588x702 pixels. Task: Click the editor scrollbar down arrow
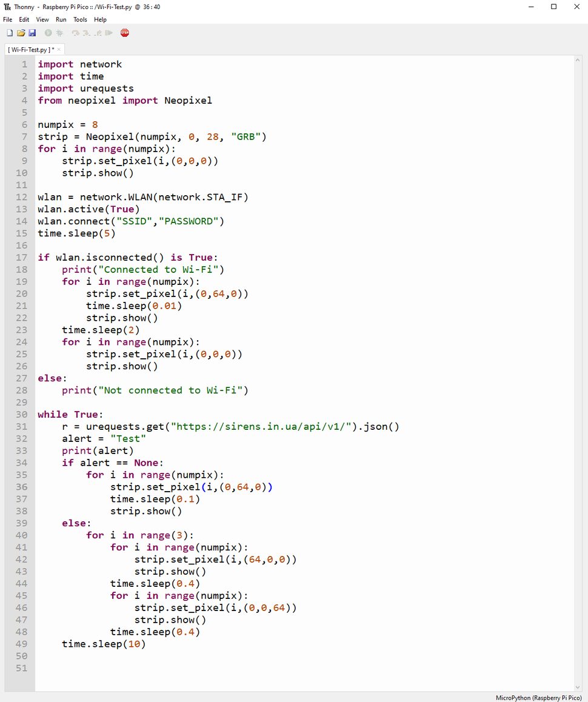click(578, 686)
